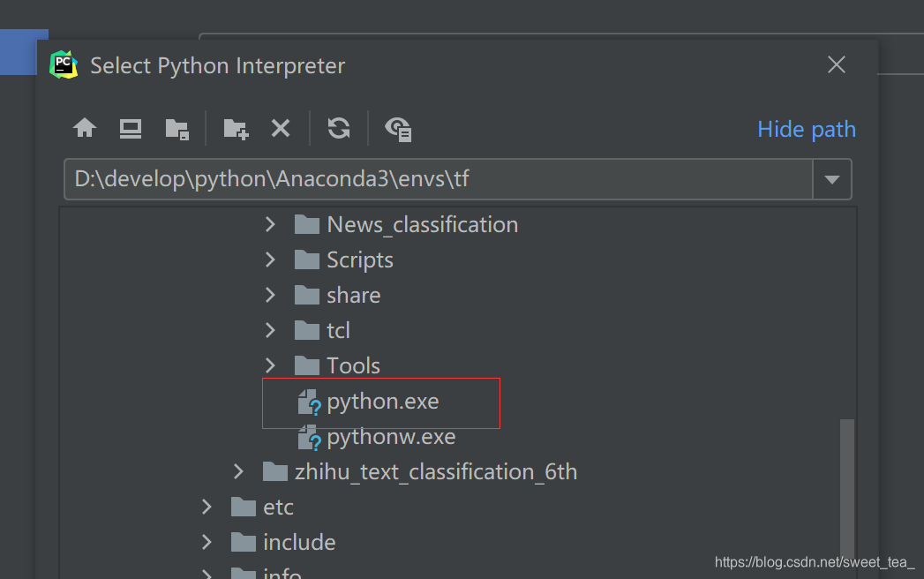Expand the News_classification folder
The image size is (924, 579).
[270, 224]
